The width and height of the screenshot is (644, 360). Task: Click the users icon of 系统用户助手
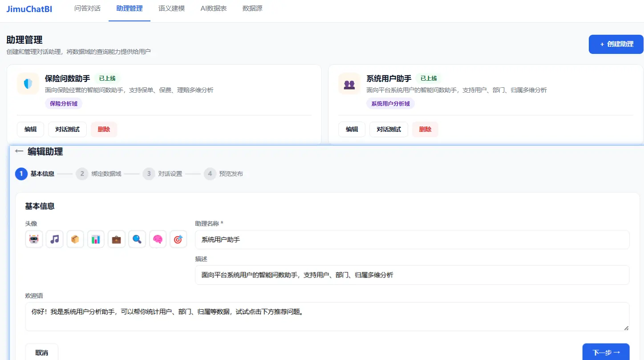tap(349, 84)
